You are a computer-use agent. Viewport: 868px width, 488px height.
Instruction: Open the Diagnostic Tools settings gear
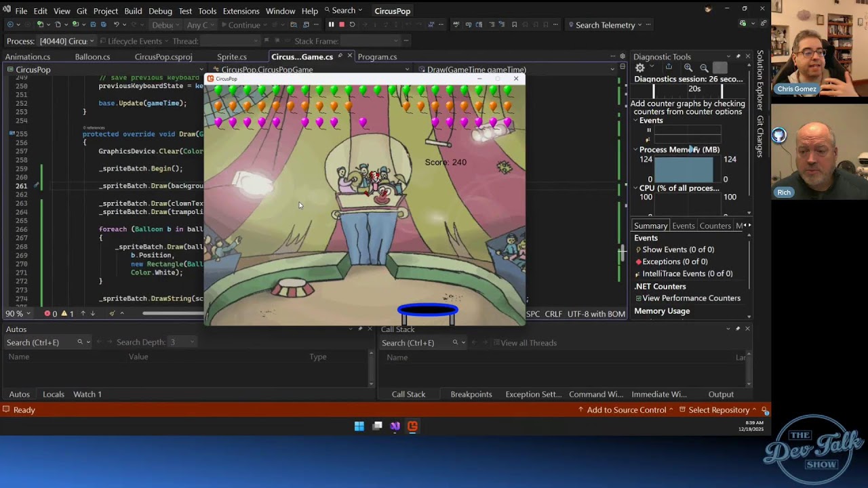coord(639,68)
